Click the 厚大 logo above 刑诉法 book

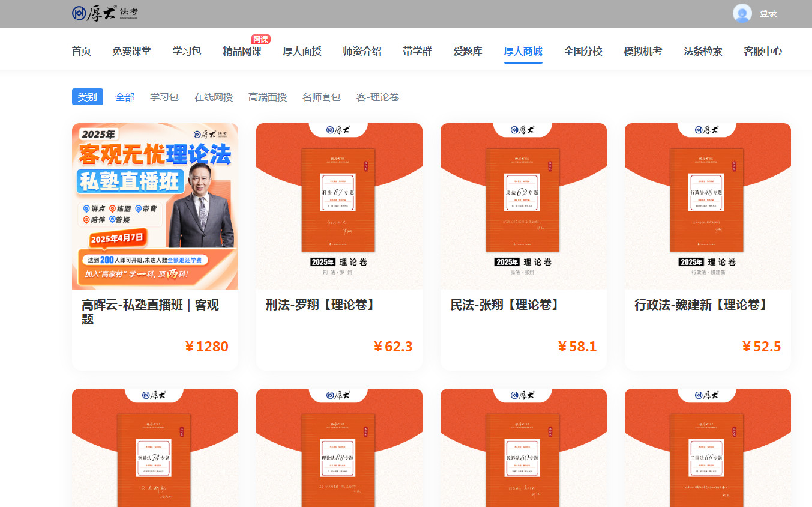(x=154, y=395)
